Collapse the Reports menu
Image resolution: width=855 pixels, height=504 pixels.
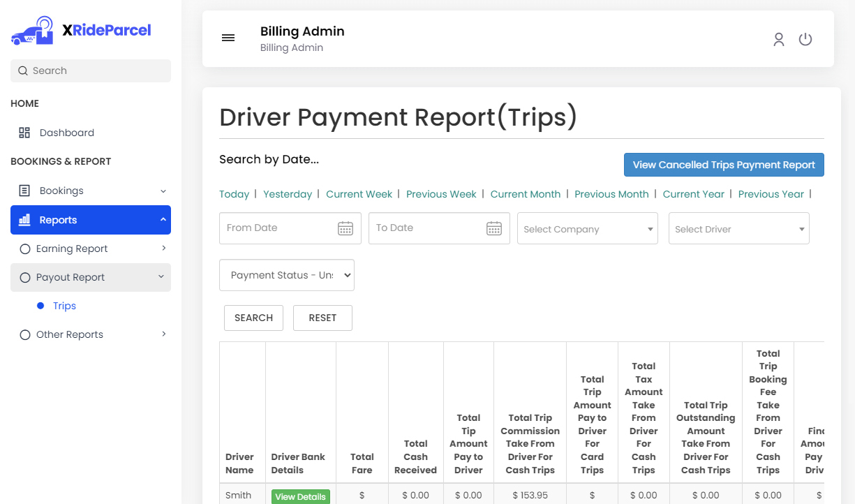click(163, 220)
